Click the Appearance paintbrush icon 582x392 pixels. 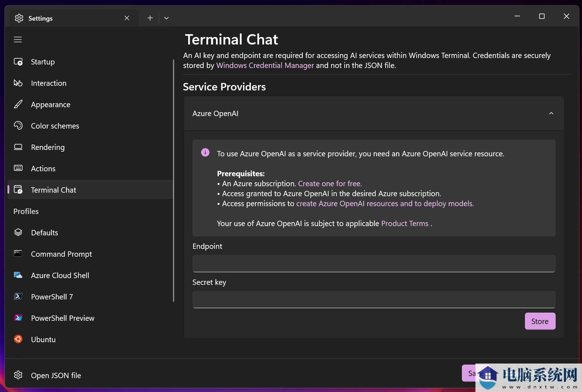18,104
